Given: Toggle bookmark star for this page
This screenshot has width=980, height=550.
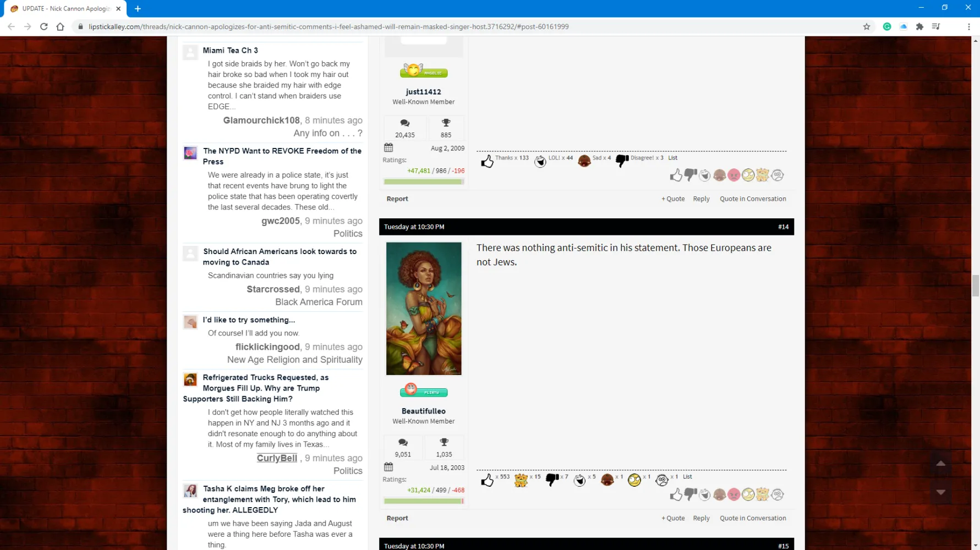Looking at the screenshot, I should tap(867, 26).
